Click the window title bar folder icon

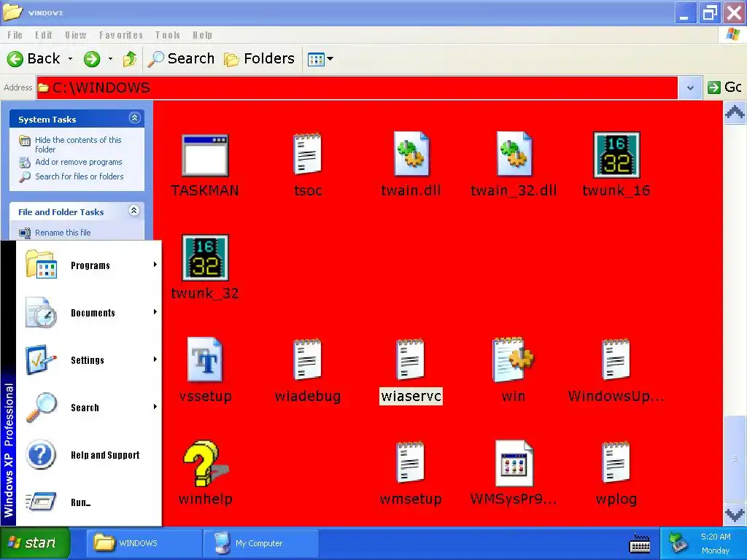point(12,12)
